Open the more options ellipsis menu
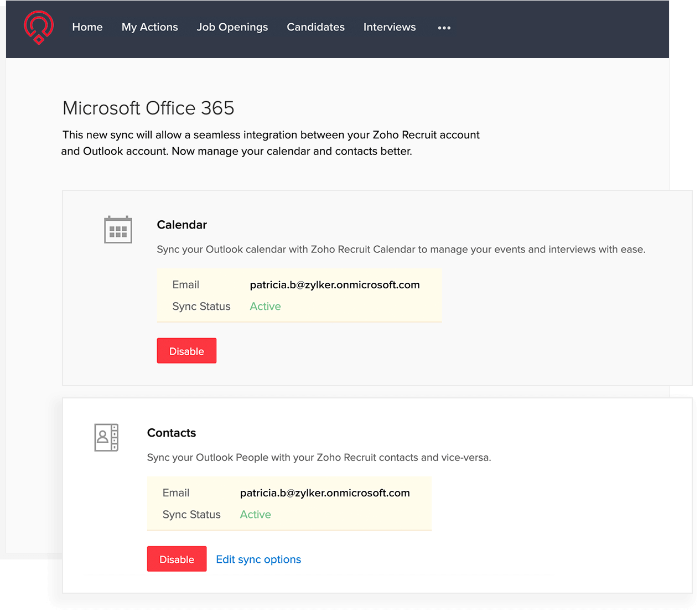 coord(444,28)
